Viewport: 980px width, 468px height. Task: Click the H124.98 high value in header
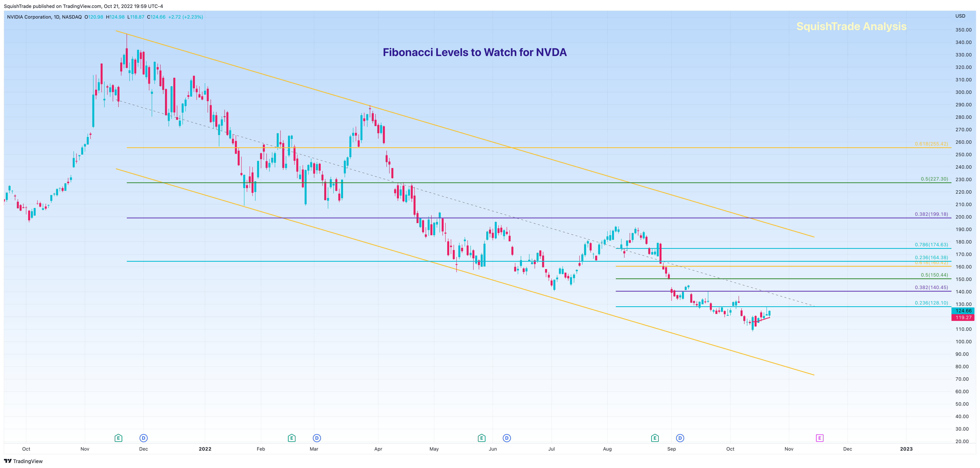(115, 17)
